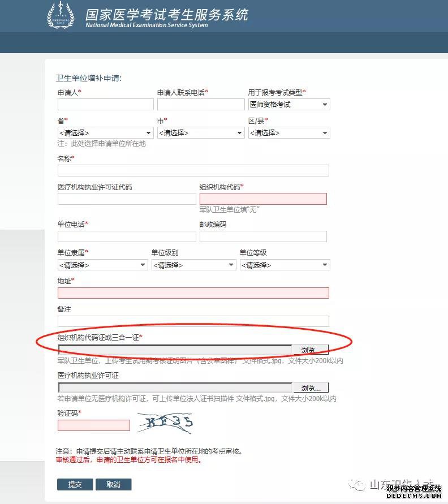Click the 医疗机构执业许可证代码 input field
448x504 pixels.
coord(127,199)
